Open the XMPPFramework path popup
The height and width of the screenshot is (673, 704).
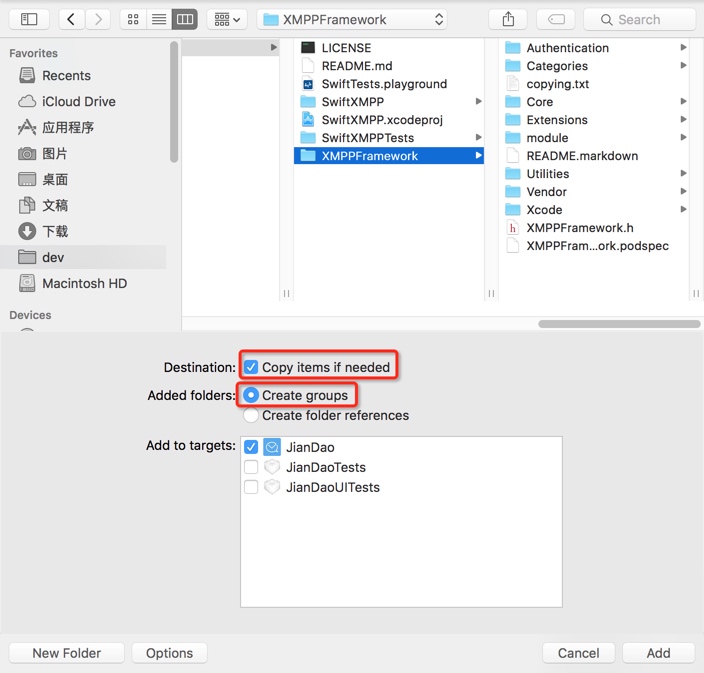(x=352, y=19)
